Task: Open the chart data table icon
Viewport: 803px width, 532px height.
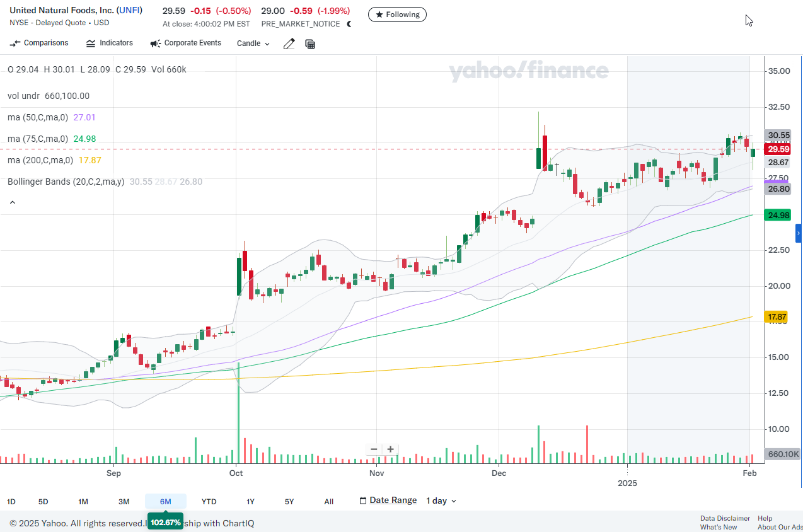Action: coord(310,43)
